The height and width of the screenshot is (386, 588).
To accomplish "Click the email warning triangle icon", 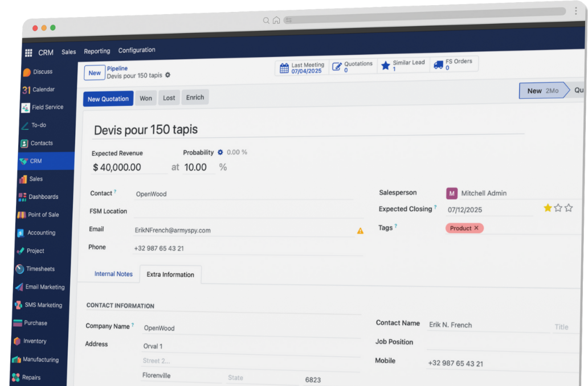I will pos(360,231).
